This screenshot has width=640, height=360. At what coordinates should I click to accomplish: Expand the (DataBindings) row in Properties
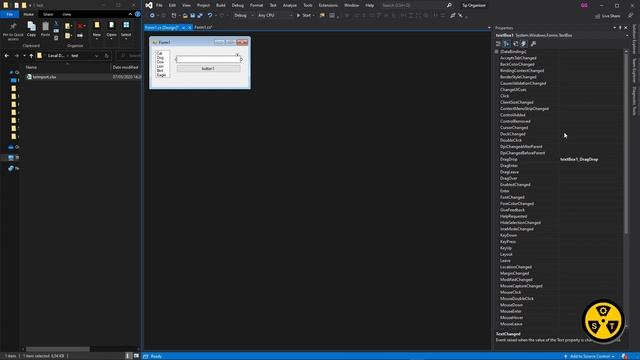497,52
